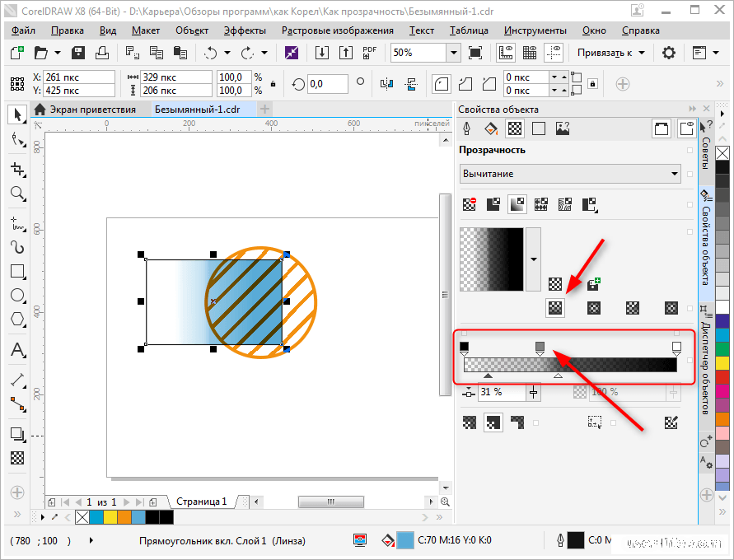
Task: Toggle the corner-lock padlock
Action: pyautogui.click(x=592, y=84)
